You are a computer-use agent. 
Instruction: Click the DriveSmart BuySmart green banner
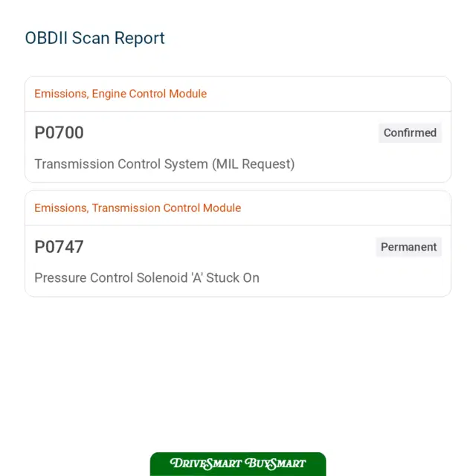click(x=238, y=464)
